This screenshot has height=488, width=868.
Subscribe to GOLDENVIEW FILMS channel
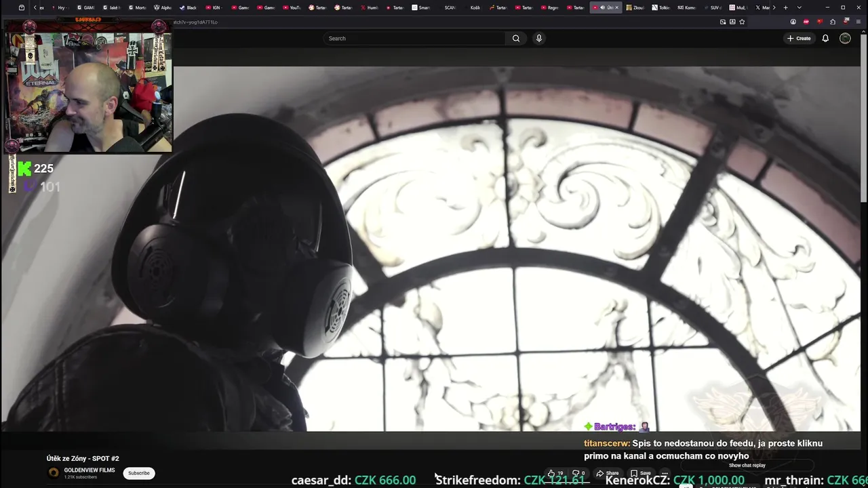(139, 473)
